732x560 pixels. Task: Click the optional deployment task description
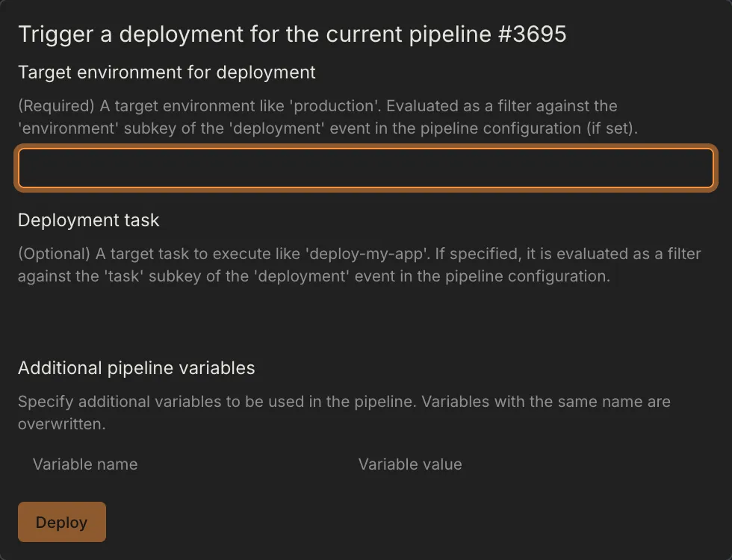[359, 265]
